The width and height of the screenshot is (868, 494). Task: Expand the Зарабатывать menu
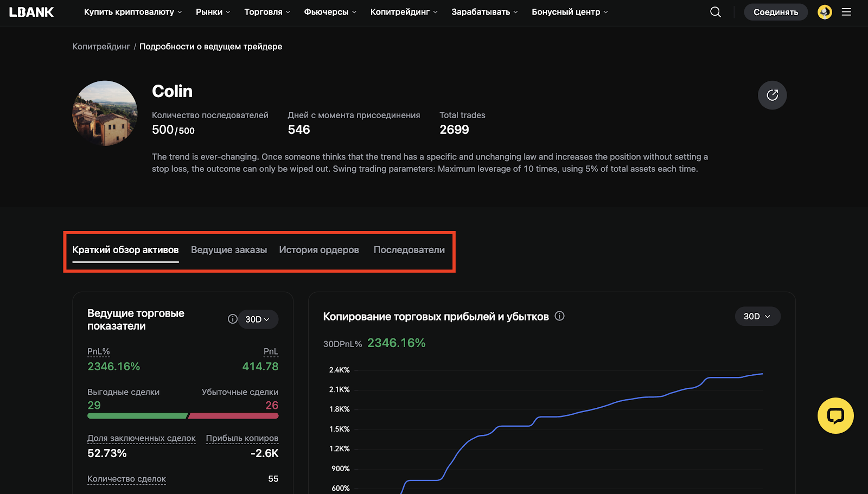coord(485,12)
